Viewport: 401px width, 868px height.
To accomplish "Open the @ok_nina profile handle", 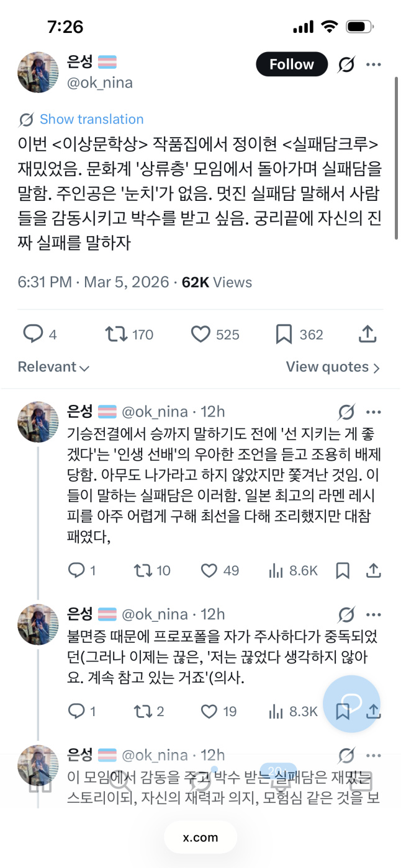I will tap(99, 82).
